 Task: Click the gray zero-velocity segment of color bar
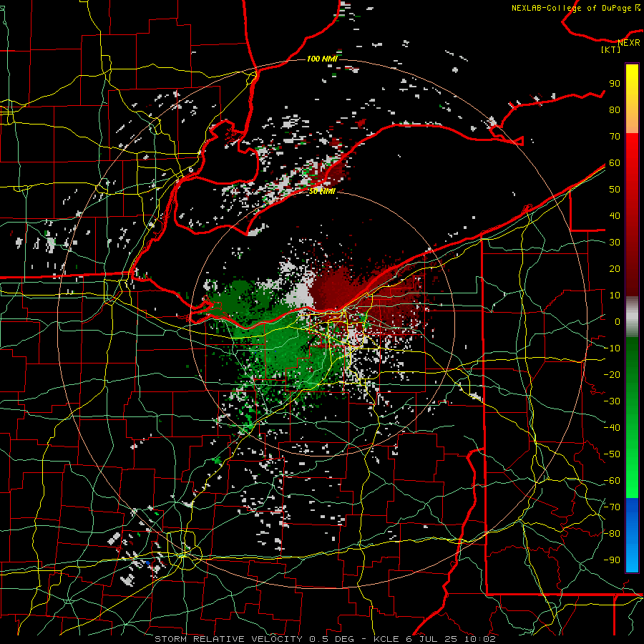[x=632, y=316]
